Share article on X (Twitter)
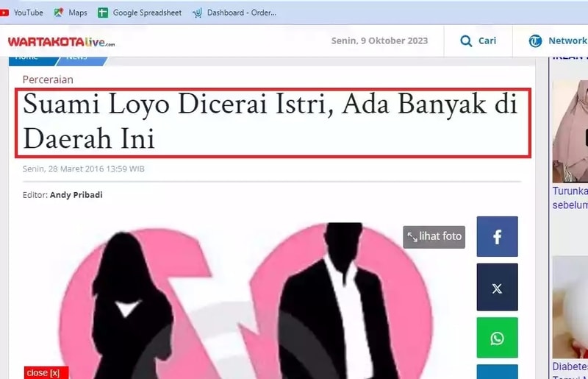588x379 pixels. (x=498, y=287)
